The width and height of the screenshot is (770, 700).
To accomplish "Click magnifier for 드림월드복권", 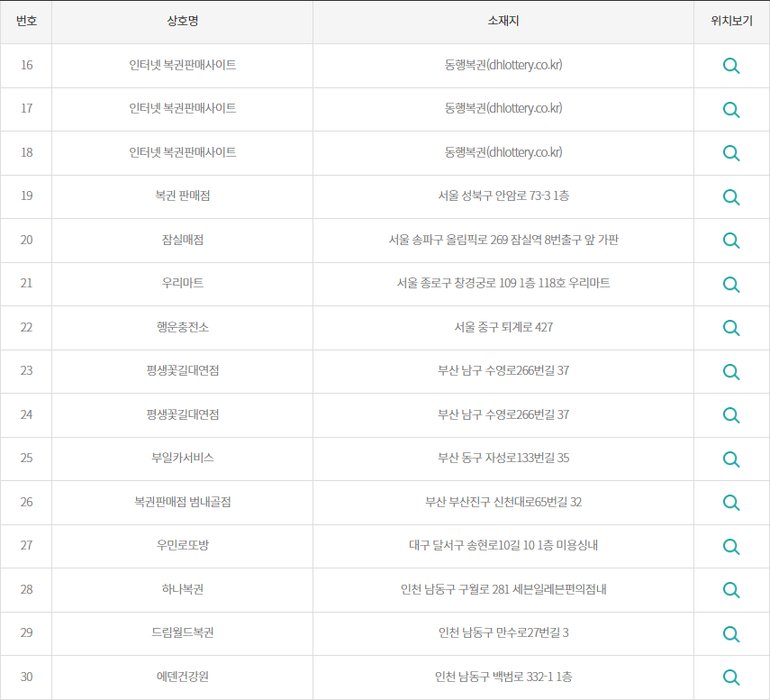I will point(730,633).
